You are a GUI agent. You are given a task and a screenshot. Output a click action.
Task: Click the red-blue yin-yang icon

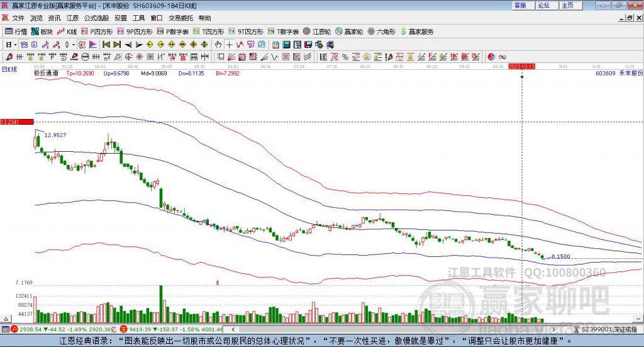(x=491, y=57)
